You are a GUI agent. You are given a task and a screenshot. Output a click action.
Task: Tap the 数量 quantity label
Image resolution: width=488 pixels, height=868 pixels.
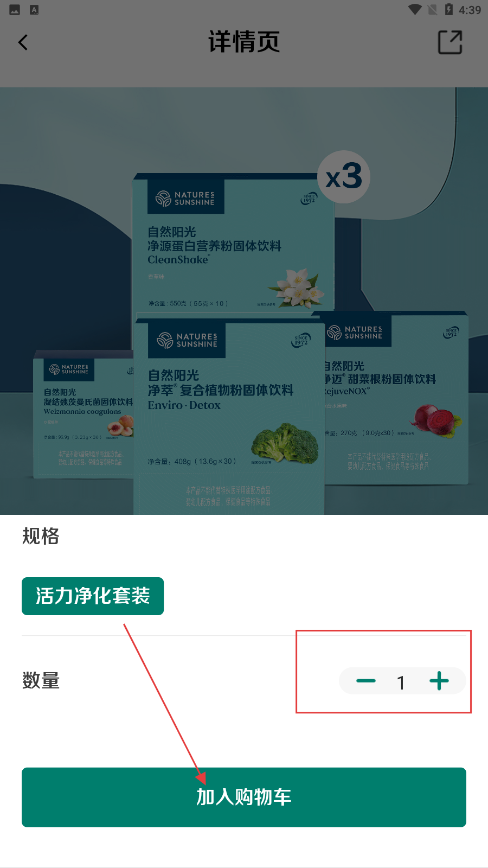coord(41,680)
